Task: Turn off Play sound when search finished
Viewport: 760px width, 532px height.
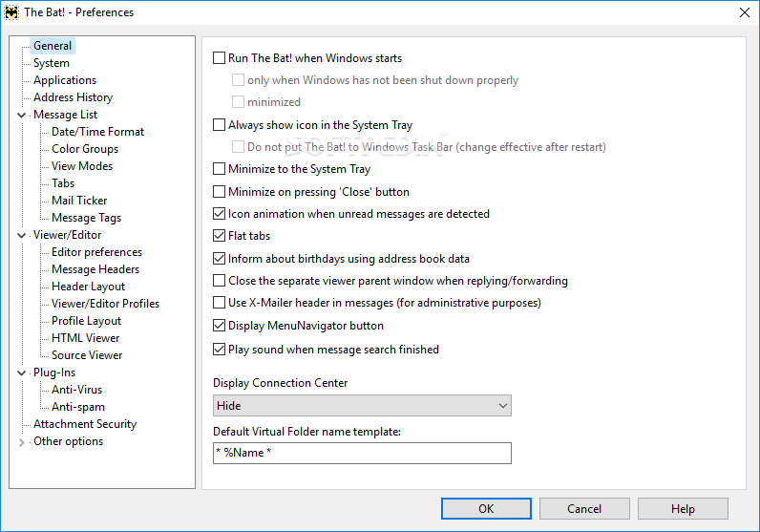Action: point(220,350)
